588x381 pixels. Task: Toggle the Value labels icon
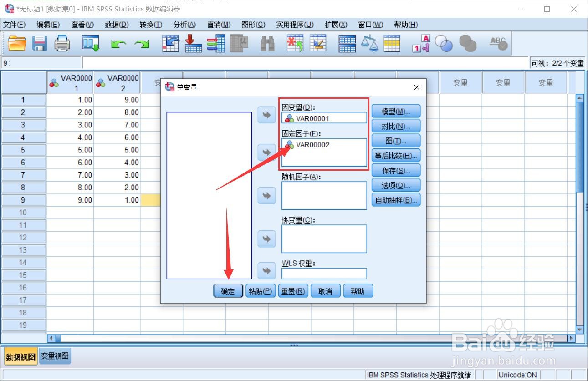coord(421,43)
